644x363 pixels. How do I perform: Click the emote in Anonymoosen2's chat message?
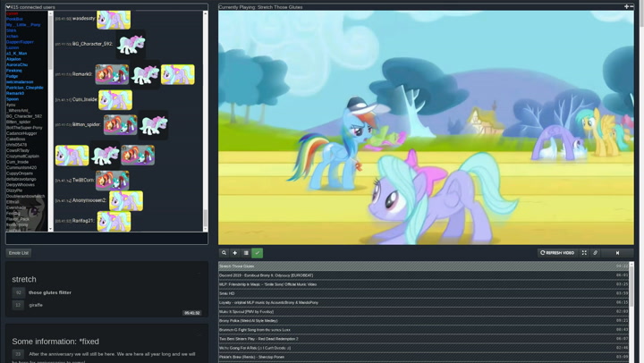click(x=126, y=201)
